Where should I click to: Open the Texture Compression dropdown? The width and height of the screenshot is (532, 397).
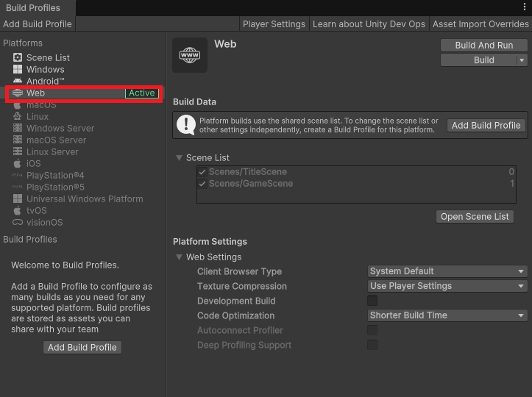(447, 286)
